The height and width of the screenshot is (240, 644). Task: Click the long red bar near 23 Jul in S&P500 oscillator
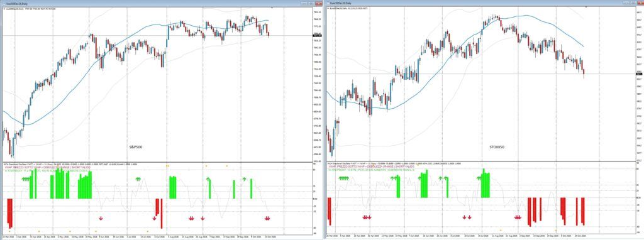(162, 214)
